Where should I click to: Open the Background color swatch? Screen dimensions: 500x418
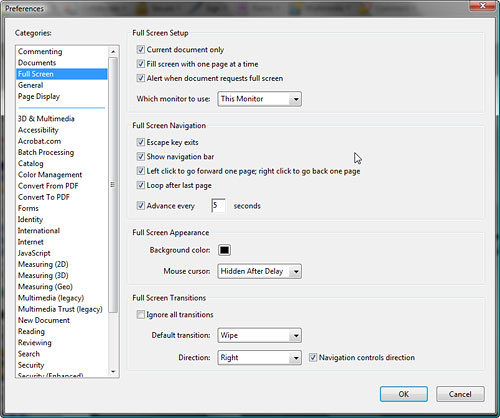click(x=224, y=250)
